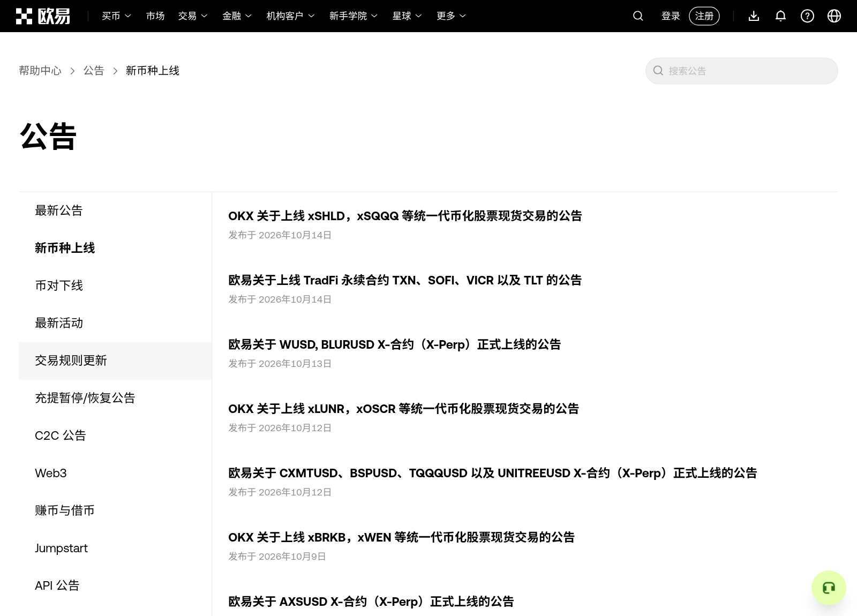Go to the 市场 page
Image resolution: width=857 pixels, height=616 pixels.
(x=155, y=16)
